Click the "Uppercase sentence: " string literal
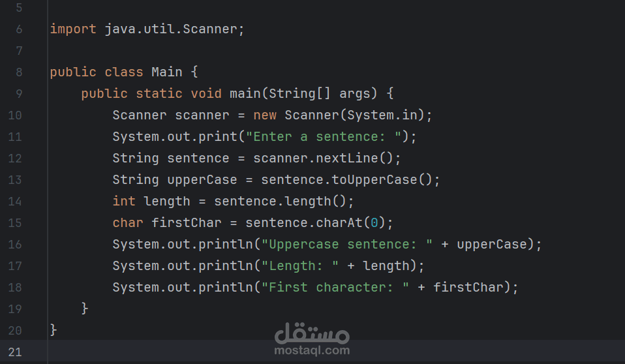This screenshot has height=364, width=625. coord(346,245)
